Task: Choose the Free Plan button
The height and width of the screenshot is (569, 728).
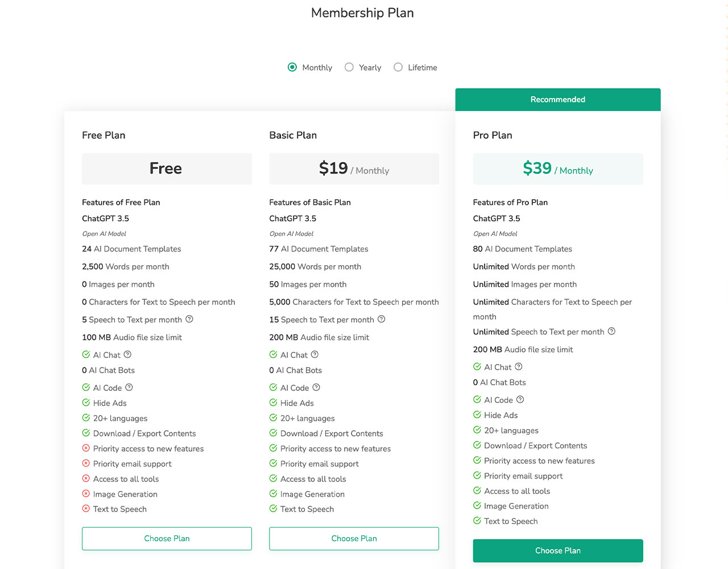Action: click(x=167, y=538)
